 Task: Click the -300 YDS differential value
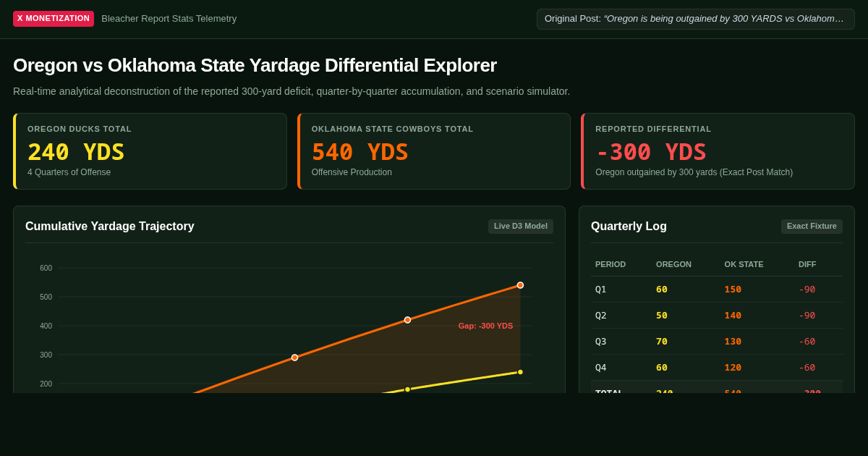pyautogui.click(x=651, y=152)
